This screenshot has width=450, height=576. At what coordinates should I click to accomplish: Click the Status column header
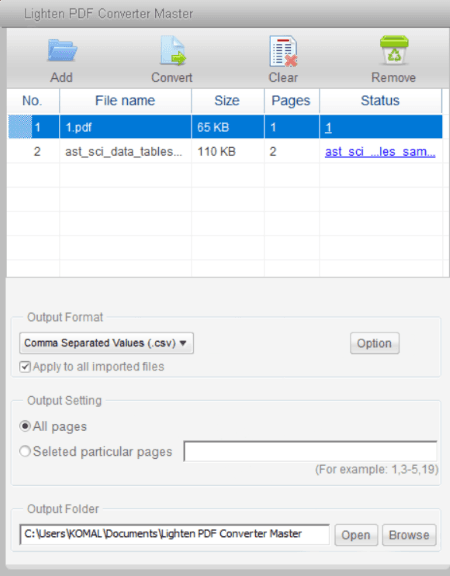click(380, 101)
